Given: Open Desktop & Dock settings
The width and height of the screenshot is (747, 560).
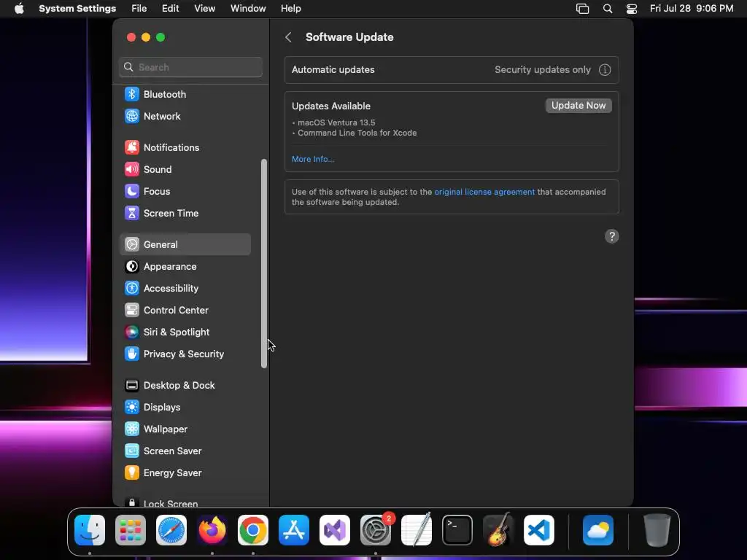Looking at the screenshot, I should point(185,385).
